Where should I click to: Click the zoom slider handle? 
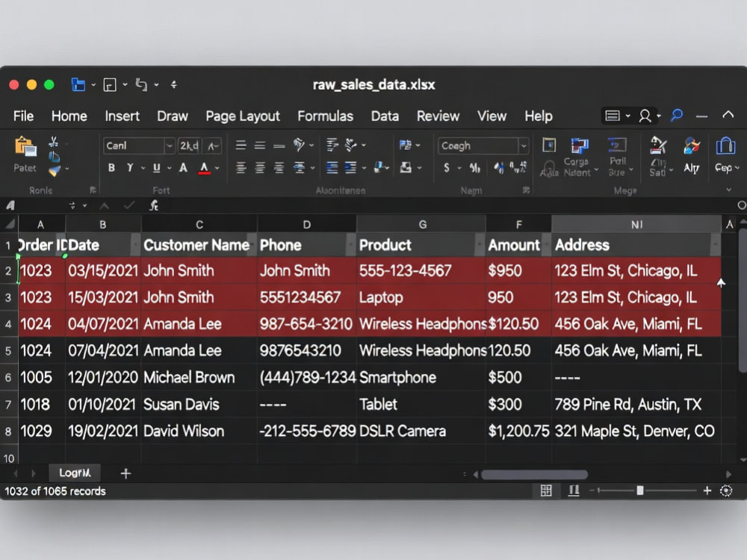point(640,491)
